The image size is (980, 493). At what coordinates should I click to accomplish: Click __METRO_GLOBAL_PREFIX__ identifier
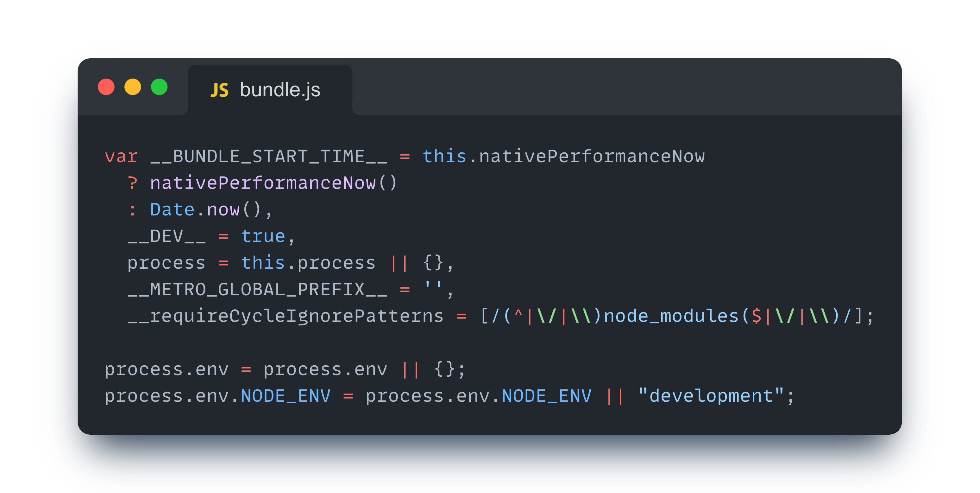[x=257, y=290]
